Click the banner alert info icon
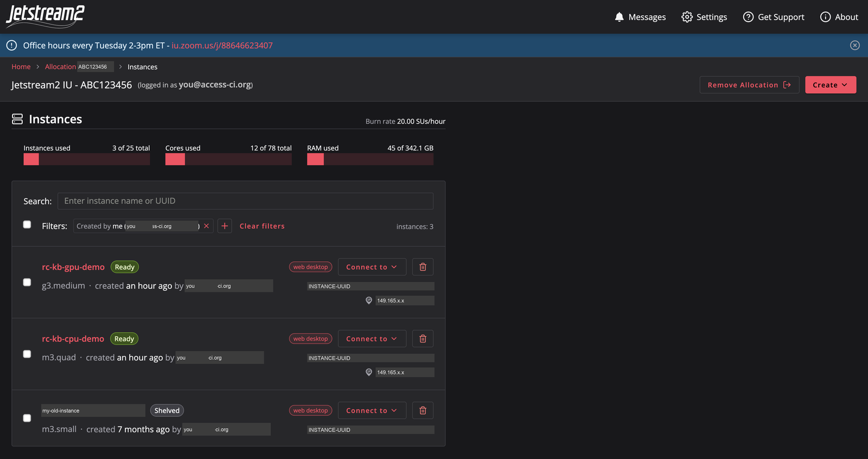The height and width of the screenshot is (459, 868). pos(11,46)
